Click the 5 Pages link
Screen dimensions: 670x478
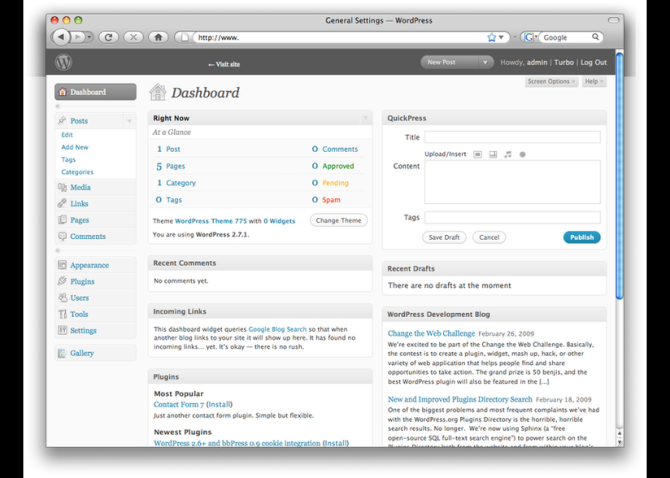click(170, 166)
